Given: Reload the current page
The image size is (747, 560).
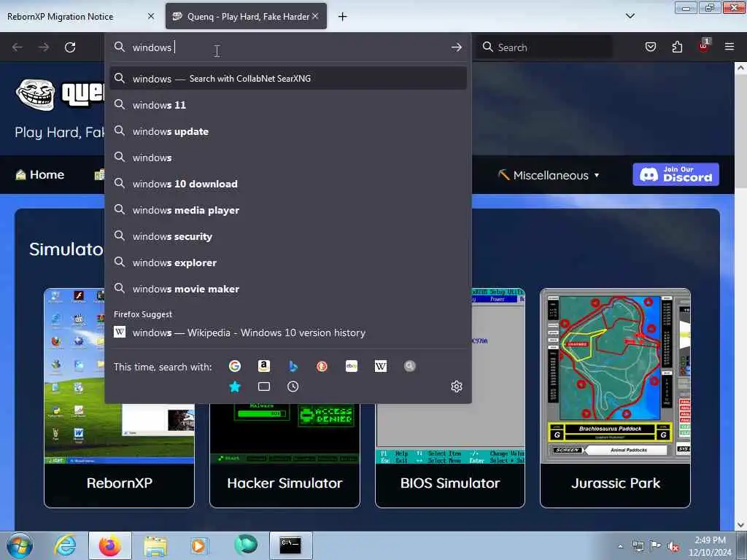Looking at the screenshot, I should (70, 47).
